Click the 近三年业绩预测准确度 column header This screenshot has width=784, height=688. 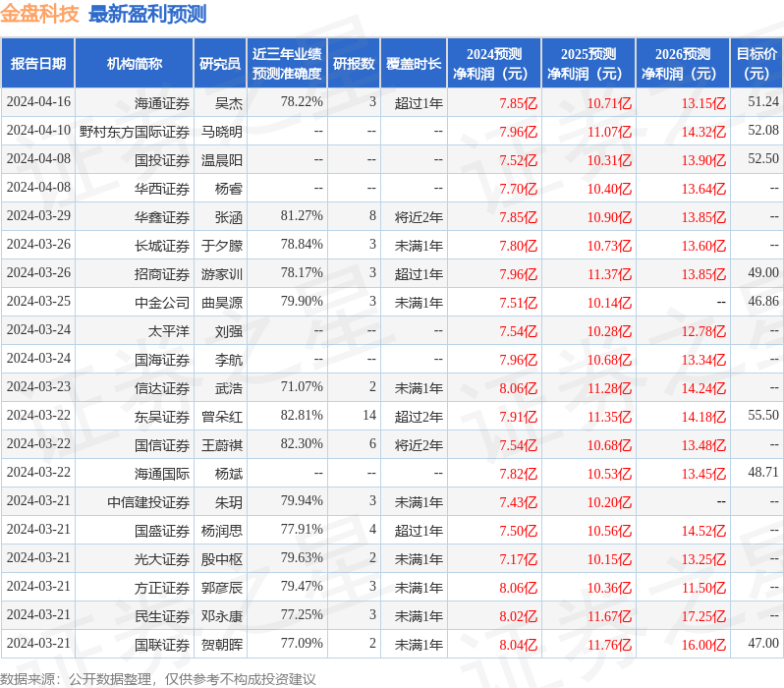pyautogui.click(x=287, y=64)
